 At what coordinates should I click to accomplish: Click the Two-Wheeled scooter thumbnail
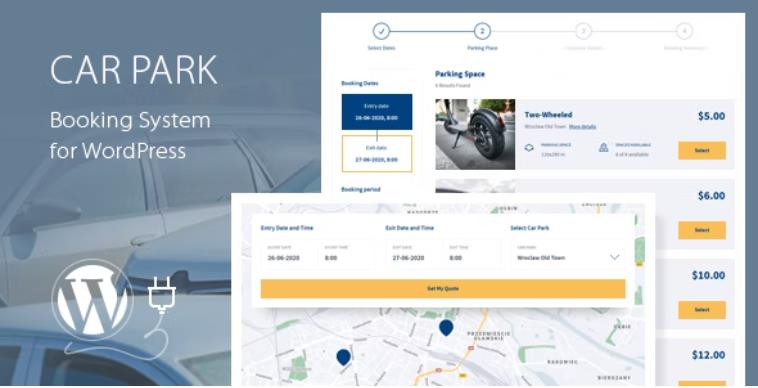[x=475, y=134]
